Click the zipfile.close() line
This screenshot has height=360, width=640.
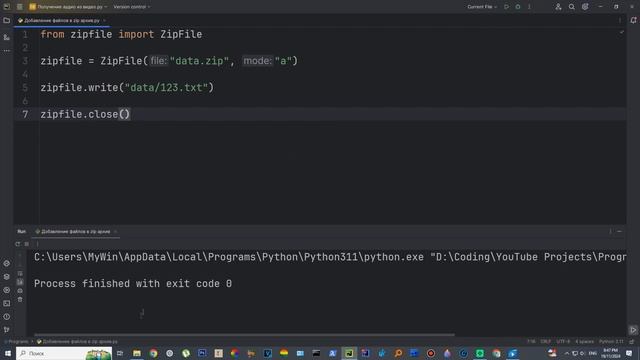click(85, 114)
